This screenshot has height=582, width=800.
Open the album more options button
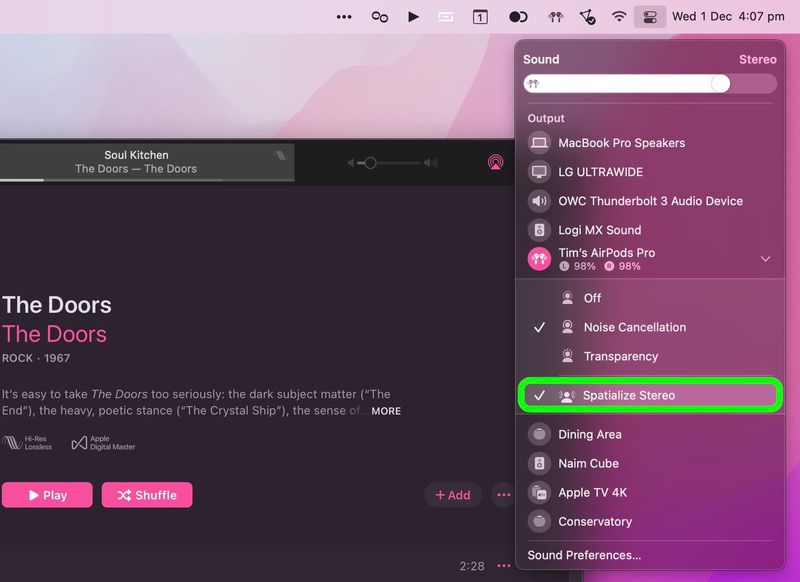click(504, 495)
